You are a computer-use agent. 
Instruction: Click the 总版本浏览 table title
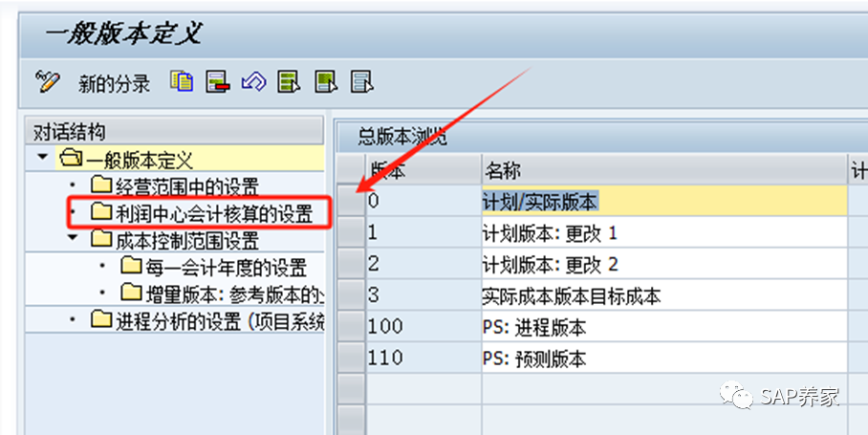(402, 136)
